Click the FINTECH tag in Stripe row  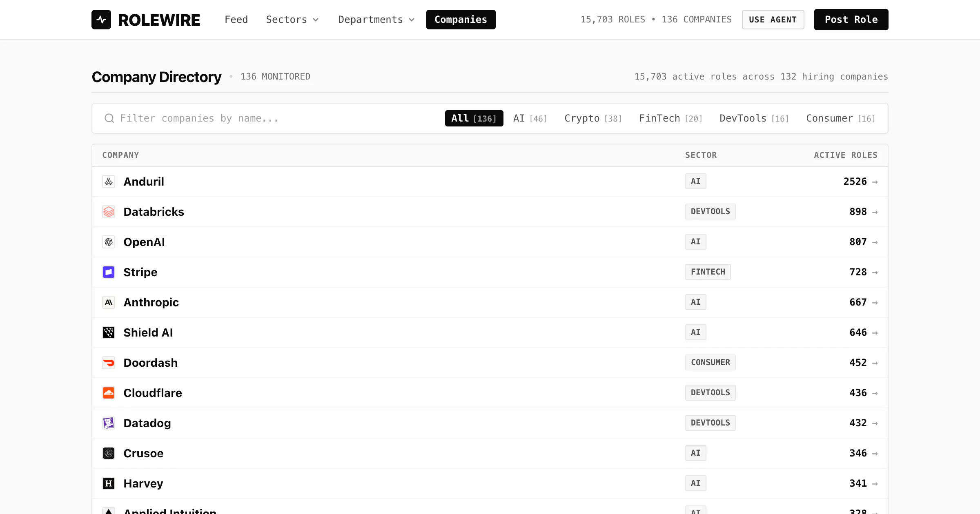tap(708, 272)
